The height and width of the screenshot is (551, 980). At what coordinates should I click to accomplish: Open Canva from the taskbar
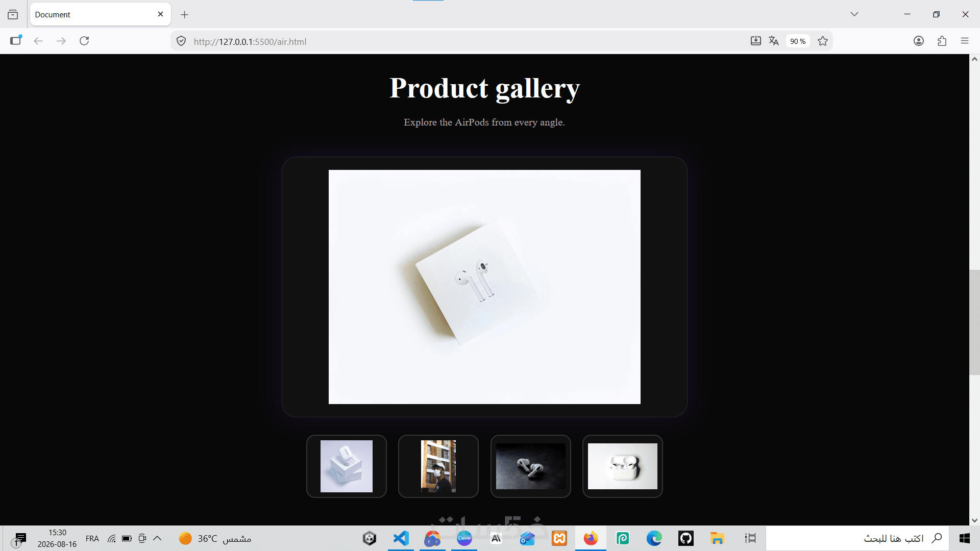[x=464, y=538]
